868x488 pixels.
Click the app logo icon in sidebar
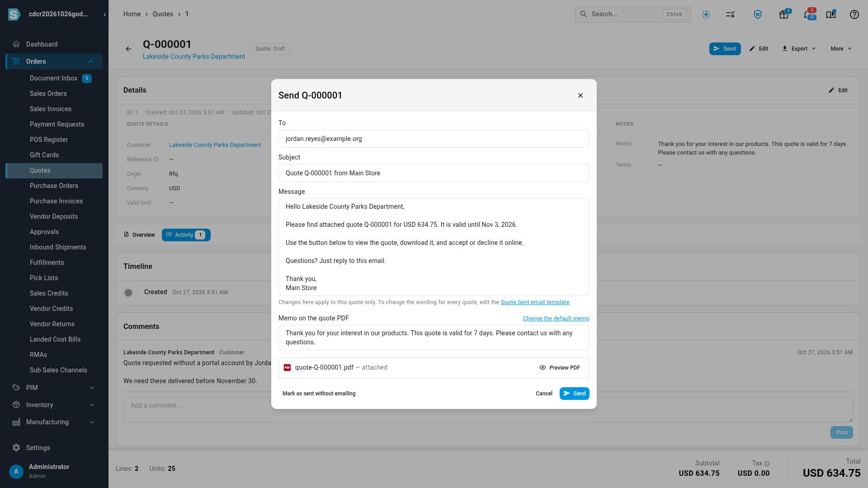pos(14,14)
